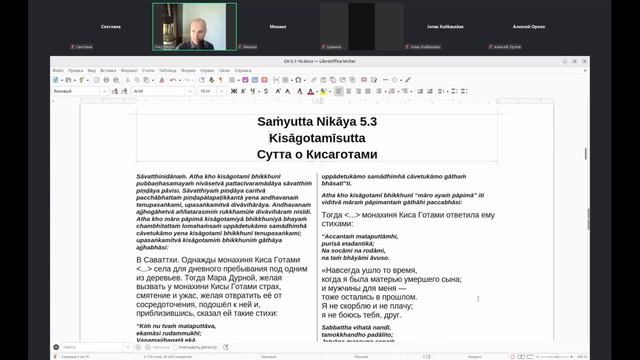Click the Increase indent icon

420,91
